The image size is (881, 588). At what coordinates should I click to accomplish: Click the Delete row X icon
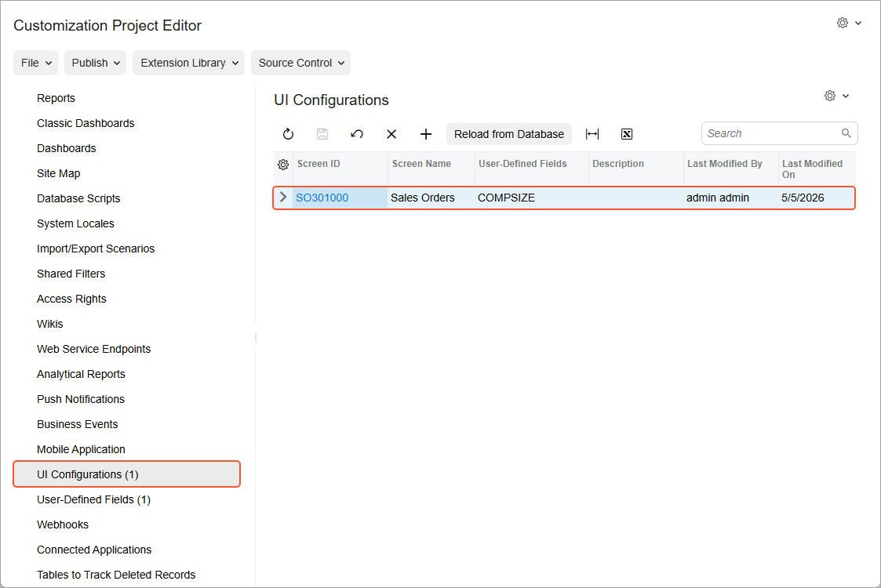(x=391, y=134)
